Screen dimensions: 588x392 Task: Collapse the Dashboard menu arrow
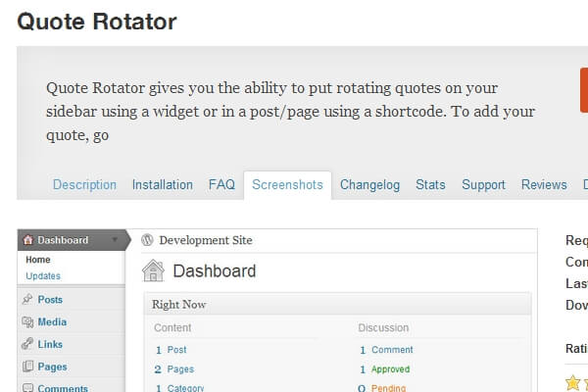(x=116, y=240)
